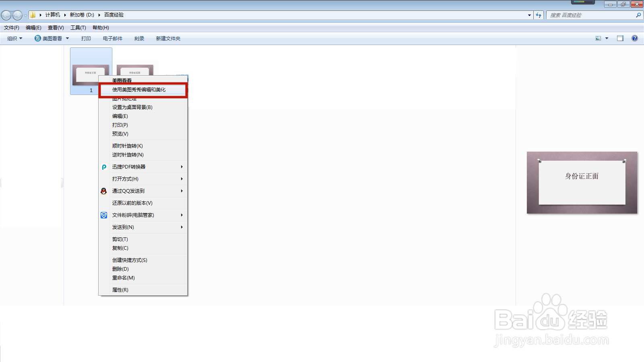Screen dimensions: 644x362
Task: Click the 搜索 百度经验 search field
Action: (590, 15)
